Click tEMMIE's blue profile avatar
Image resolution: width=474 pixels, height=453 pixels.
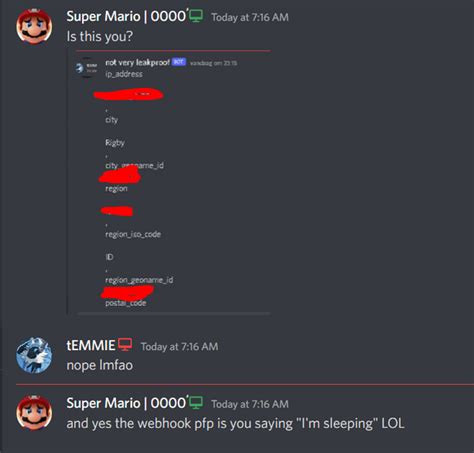tap(34, 355)
